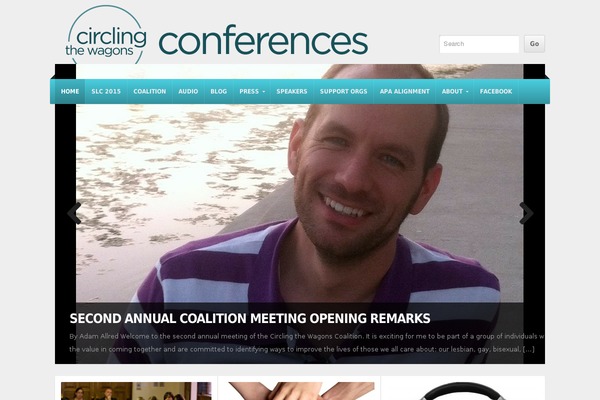Focus the Search input field
The image size is (600, 400).
479,44
